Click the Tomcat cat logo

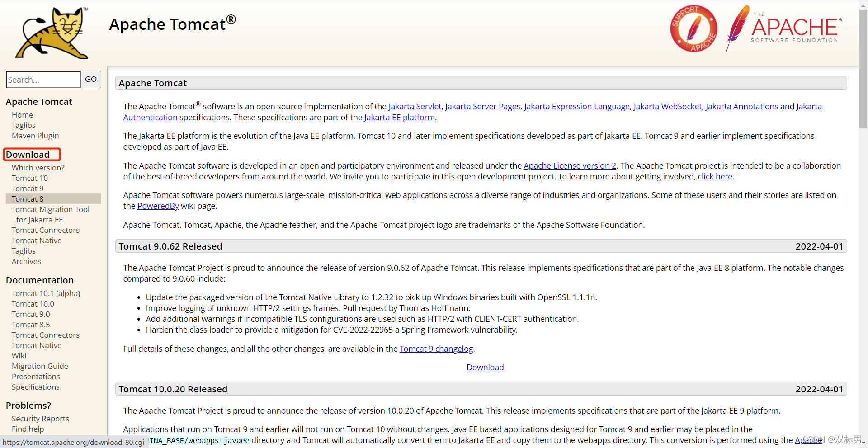(52, 33)
